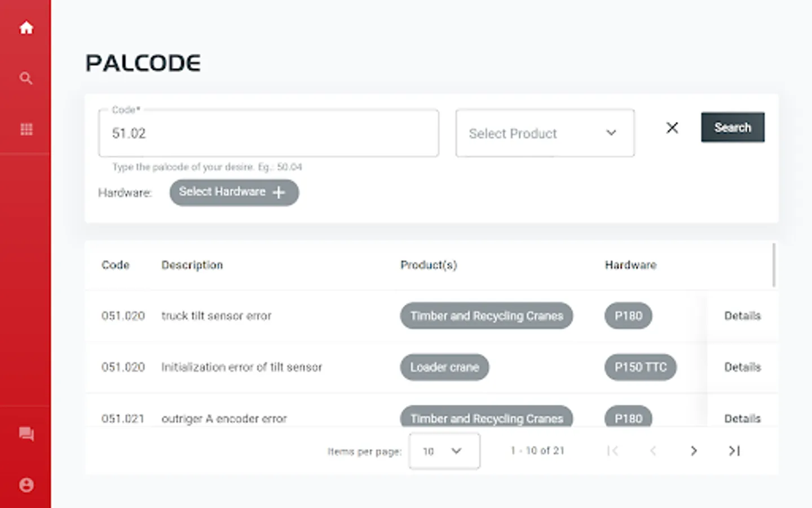Click the table's vertical scrollbar
The width and height of the screenshot is (812, 508).
(774, 265)
